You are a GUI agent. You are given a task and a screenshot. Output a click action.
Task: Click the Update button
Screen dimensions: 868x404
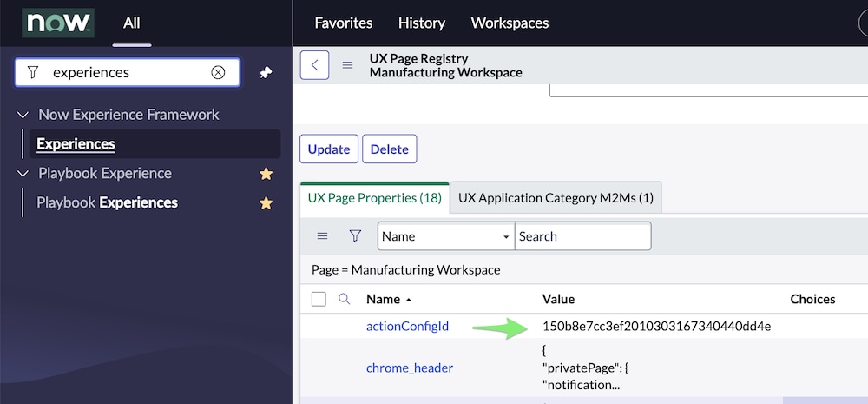tap(329, 149)
